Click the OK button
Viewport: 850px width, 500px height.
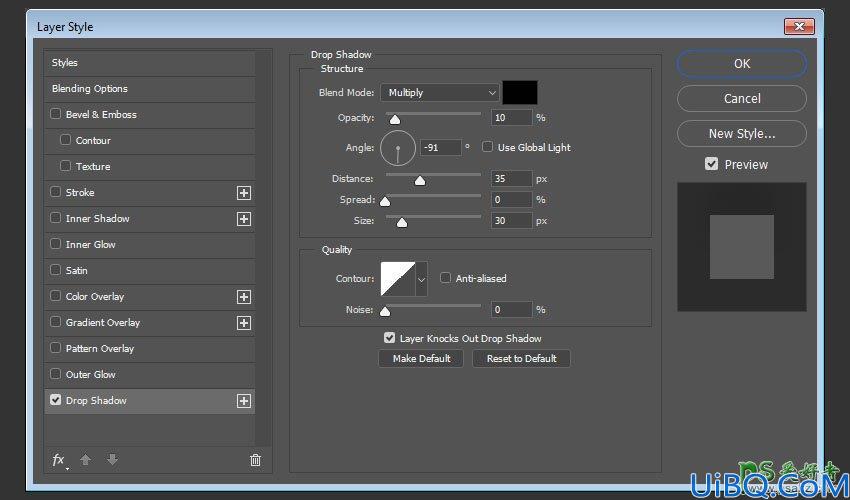pos(742,64)
